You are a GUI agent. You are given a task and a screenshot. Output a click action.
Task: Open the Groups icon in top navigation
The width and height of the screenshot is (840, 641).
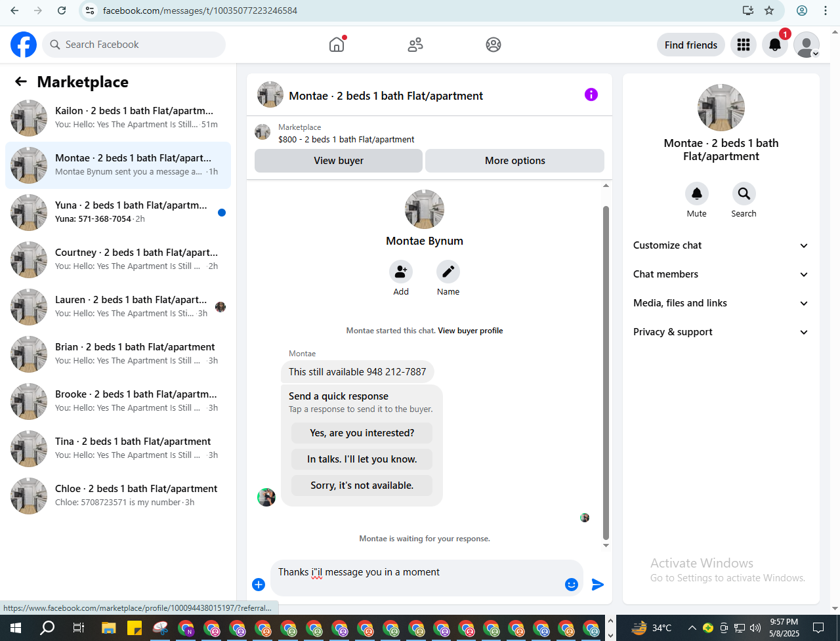[493, 45]
